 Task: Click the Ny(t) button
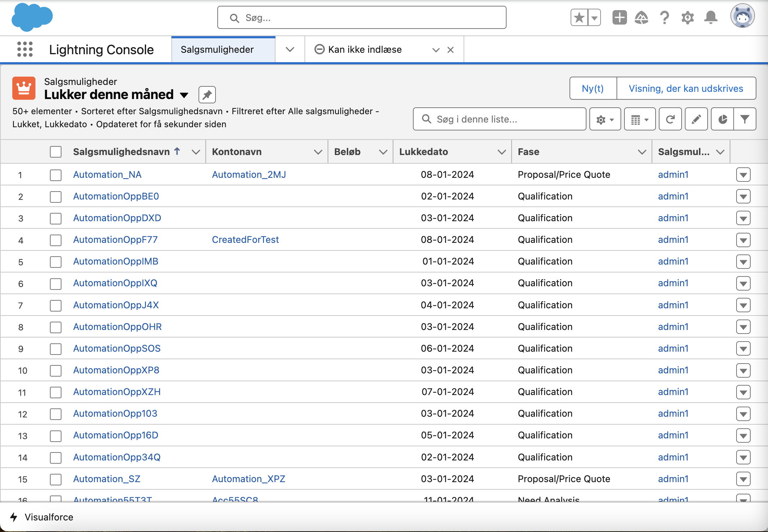pos(593,88)
